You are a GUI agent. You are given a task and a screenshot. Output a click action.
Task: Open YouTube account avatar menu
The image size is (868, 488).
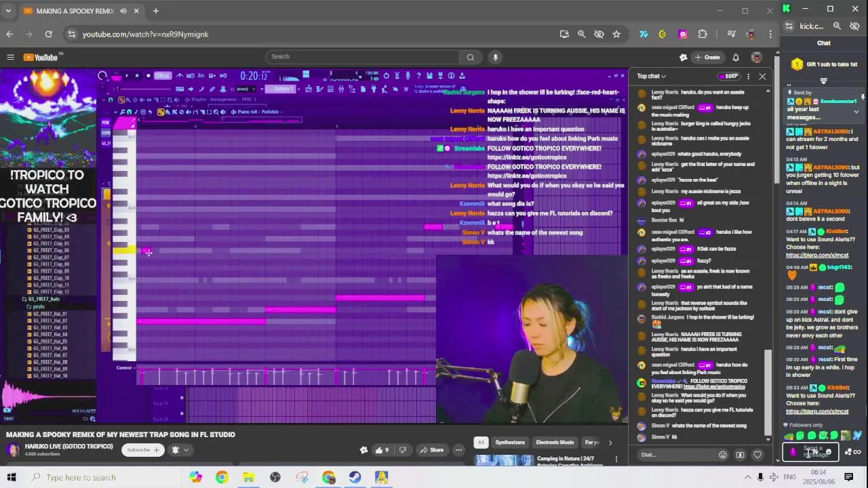point(757,57)
